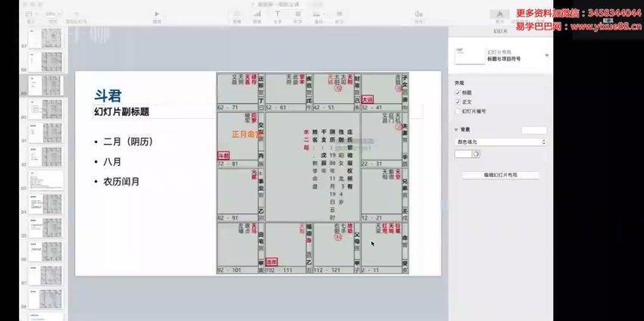Expand the slide layout chooser arrow
The height and width of the screenshot is (321, 644).
[547, 55]
